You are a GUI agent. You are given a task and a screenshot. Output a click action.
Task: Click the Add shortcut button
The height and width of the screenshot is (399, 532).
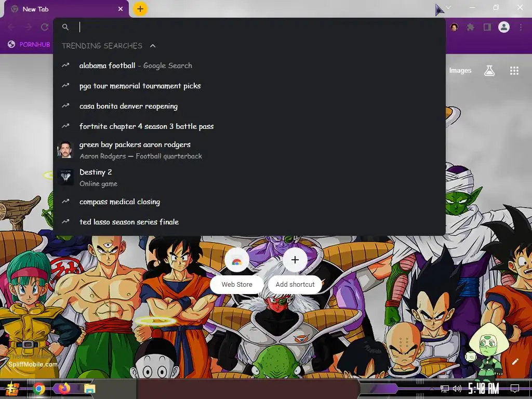pyautogui.click(x=295, y=271)
